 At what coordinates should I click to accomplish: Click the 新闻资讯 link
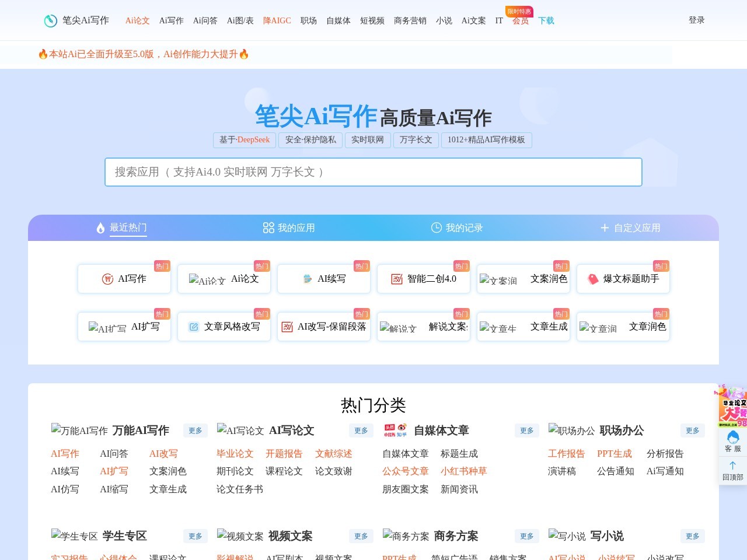[459, 489]
